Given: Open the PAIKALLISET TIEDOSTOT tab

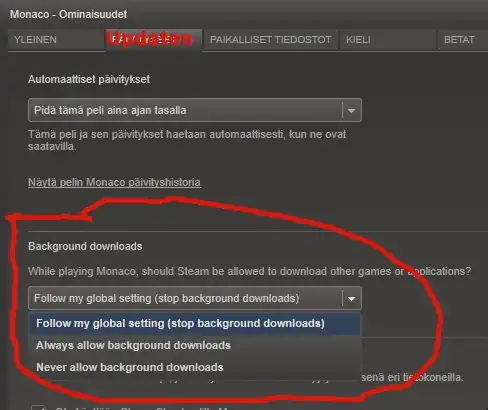Looking at the screenshot, I should [270, 40].
